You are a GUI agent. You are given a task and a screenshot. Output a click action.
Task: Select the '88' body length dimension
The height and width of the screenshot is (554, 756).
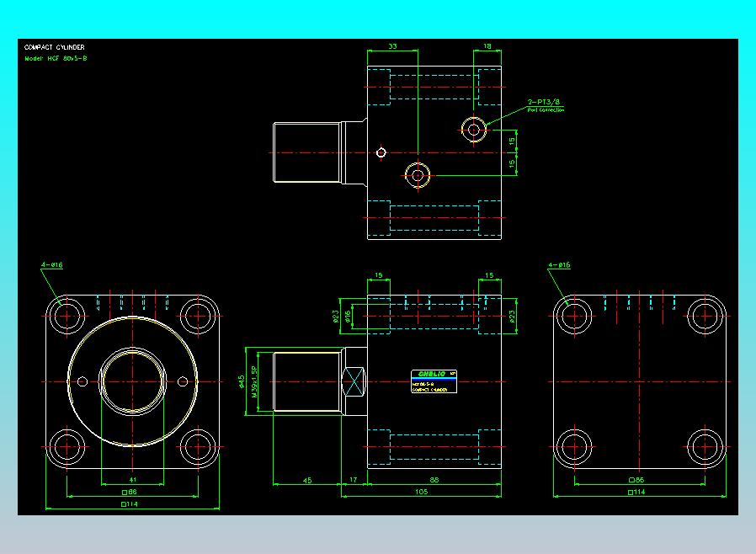pyautogui.click(x=434, y=480)
